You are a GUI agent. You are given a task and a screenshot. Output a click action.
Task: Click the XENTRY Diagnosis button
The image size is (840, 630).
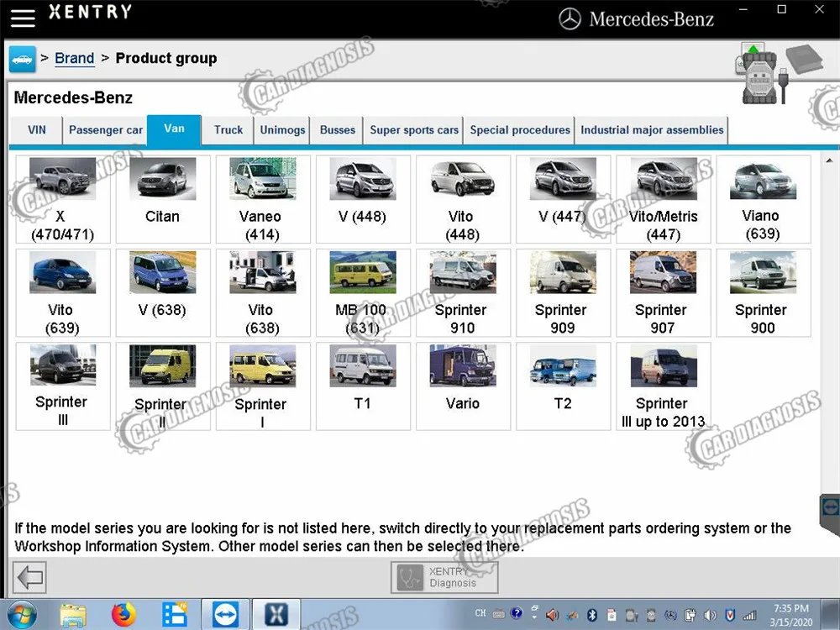(444, 577)
